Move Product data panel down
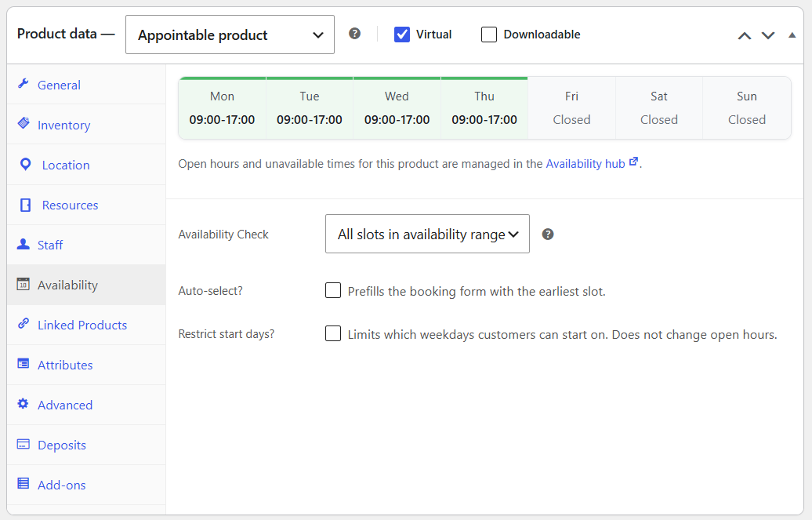 pos(768,35)
